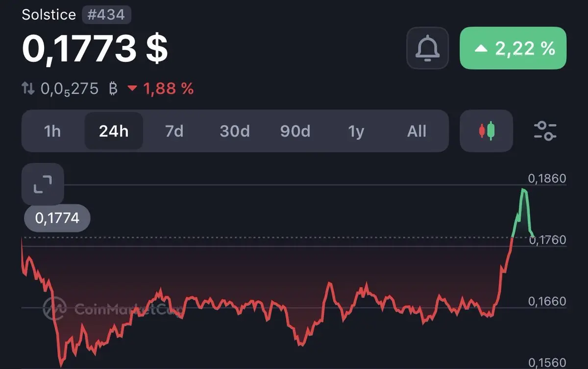The width and height of the screenshot is (588, 369).
Task: Select the 24h timeframe
Action: pos(114,131)
